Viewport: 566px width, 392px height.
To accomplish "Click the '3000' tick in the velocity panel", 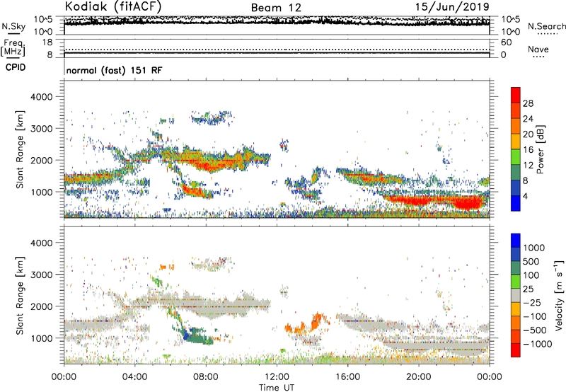I will pos(41,275).
